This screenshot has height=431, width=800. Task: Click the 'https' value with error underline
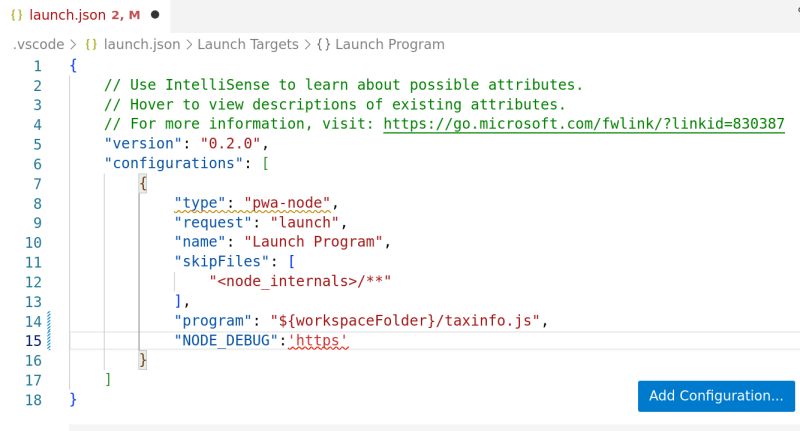318,341
